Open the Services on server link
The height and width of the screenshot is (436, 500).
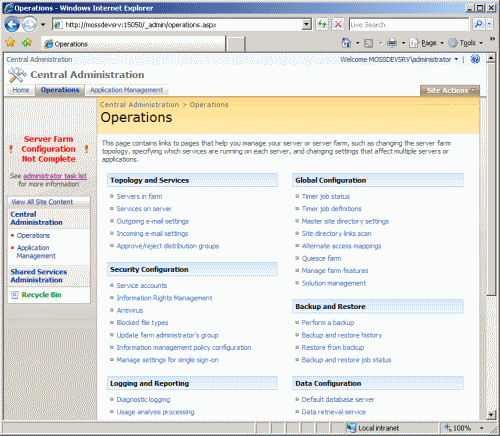[144, 209]
